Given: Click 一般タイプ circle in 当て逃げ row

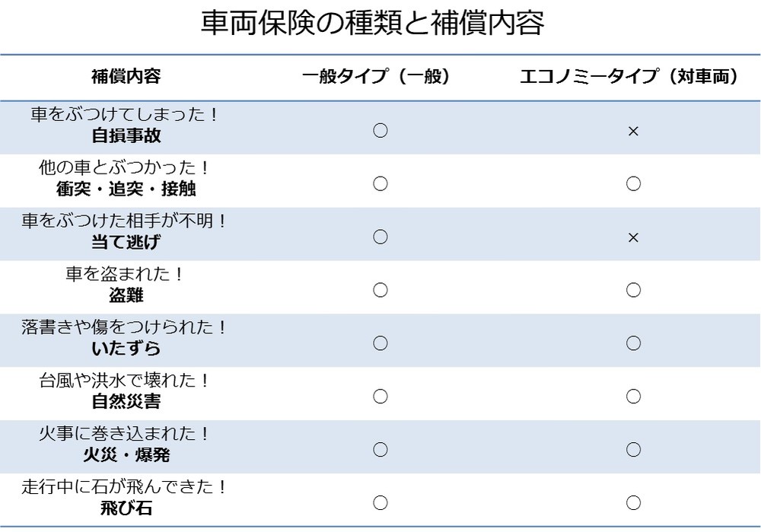Looking at the screenshot, I should click(380, 237).
